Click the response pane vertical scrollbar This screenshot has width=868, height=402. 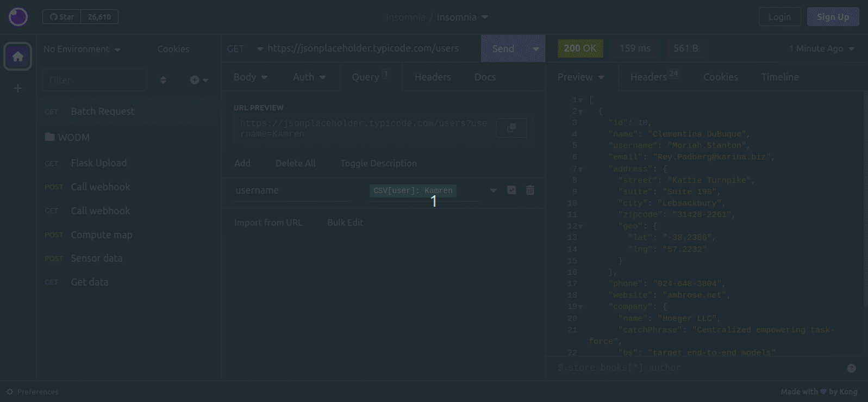point(865,199)
